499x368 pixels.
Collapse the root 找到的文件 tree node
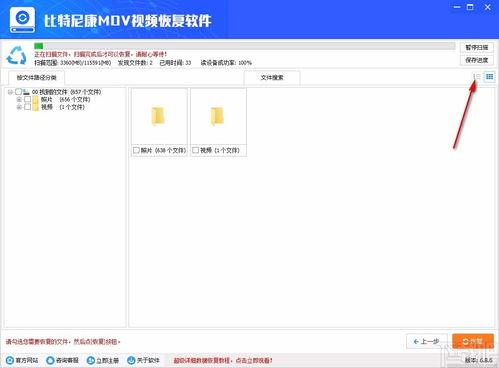coord(10,92)
